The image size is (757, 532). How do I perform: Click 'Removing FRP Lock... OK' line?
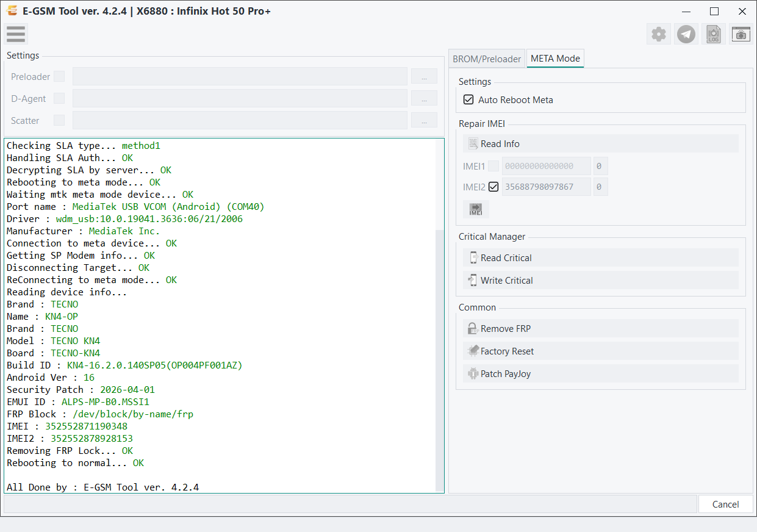pos(70,451)
